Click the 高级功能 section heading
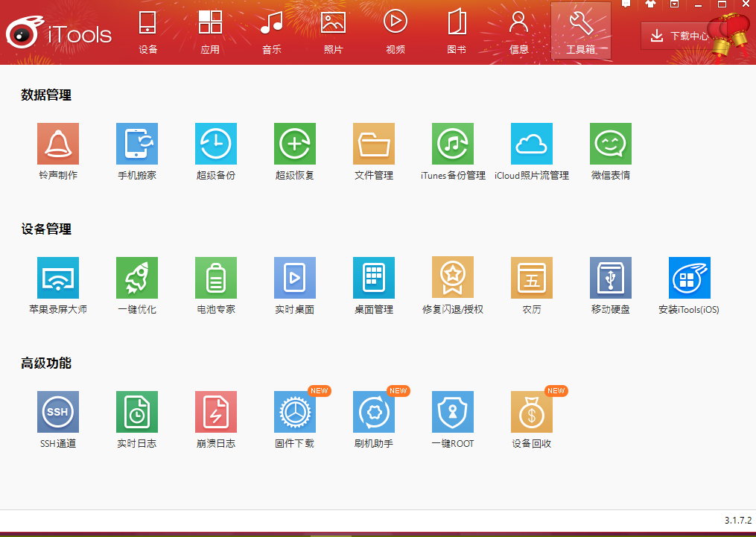Image resolution: width=756 pixels, height=537 pixels. click(46, 363)
